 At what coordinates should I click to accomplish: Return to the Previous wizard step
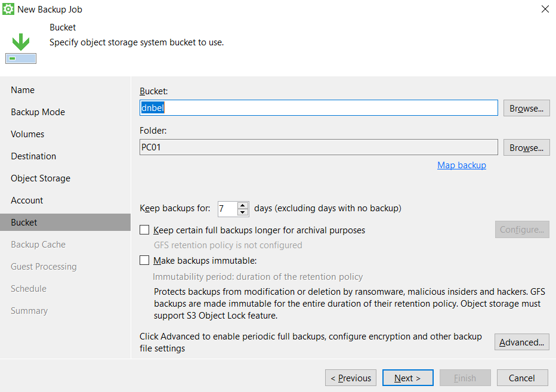[x=351, y=378]
